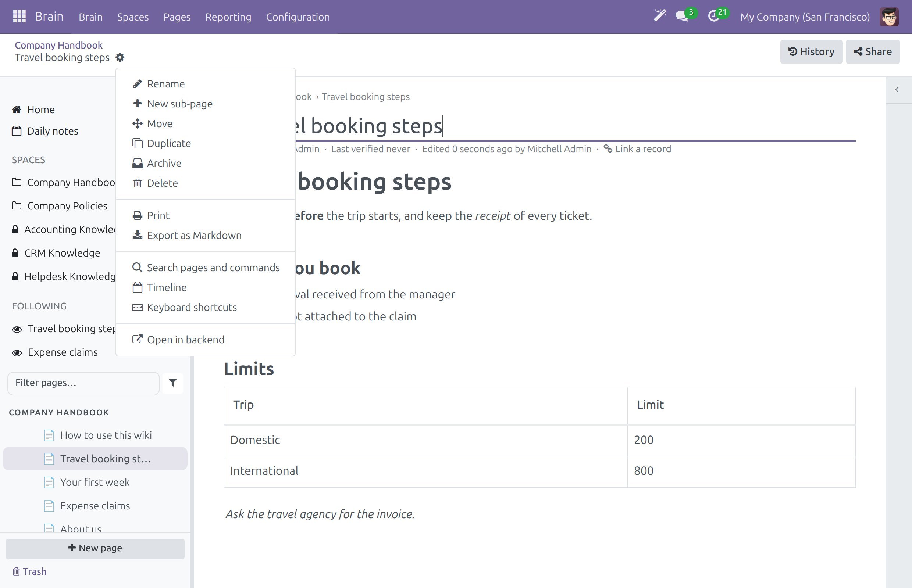Open Timeline from the page menu
The image size is (912, 588).
206,287
